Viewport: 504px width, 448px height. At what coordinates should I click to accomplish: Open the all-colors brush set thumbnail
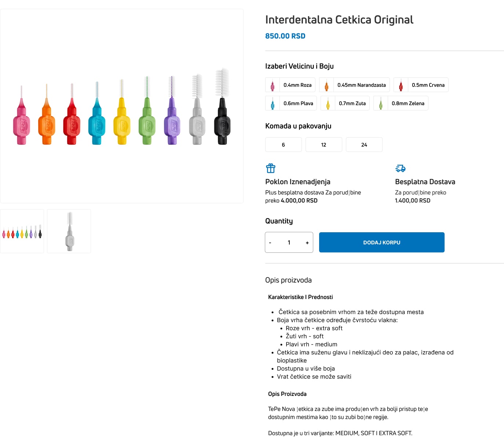(x=22, y=231)
